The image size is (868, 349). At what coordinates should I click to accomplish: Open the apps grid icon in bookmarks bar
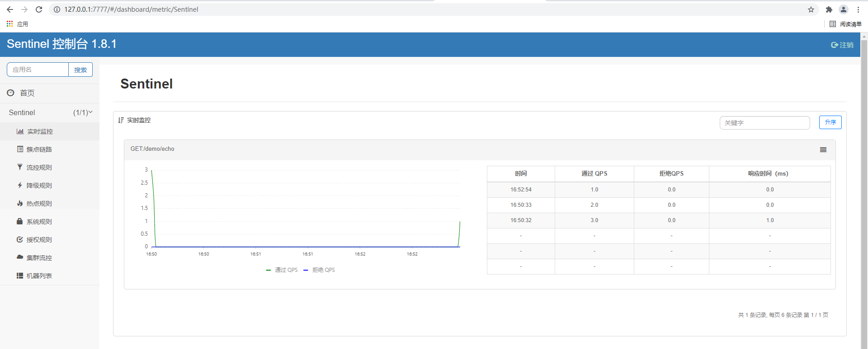point(9,24)
